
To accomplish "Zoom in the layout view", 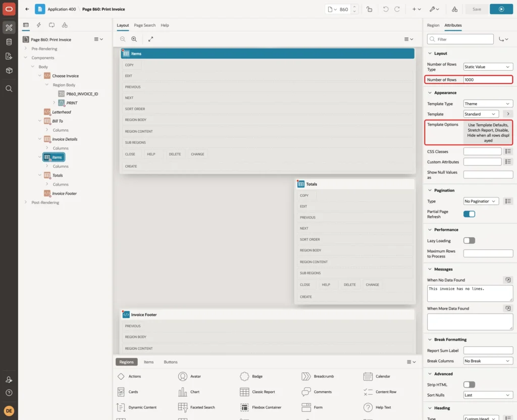I will [134, 39].
